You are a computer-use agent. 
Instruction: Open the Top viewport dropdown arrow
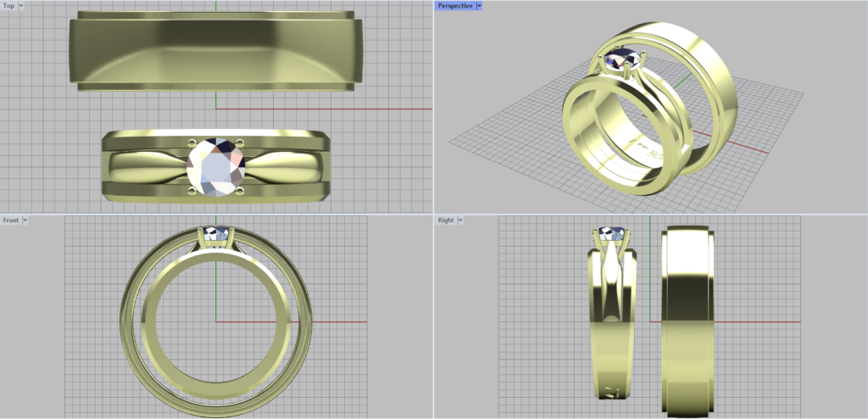click(21, 6)
